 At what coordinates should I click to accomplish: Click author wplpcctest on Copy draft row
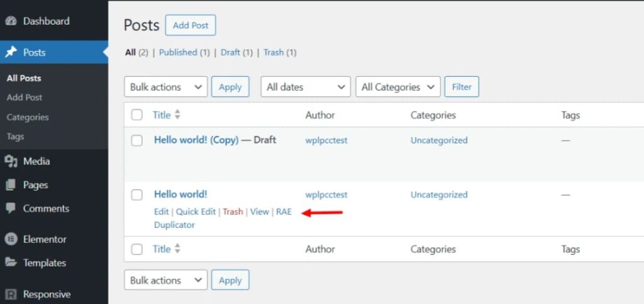326,140
